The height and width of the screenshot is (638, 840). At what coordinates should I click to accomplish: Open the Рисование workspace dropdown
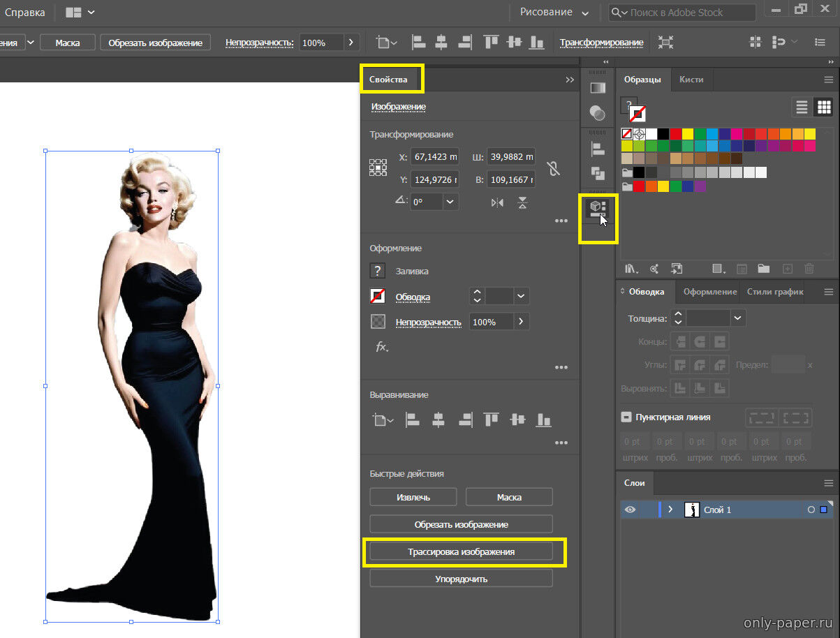pos(554,13)
